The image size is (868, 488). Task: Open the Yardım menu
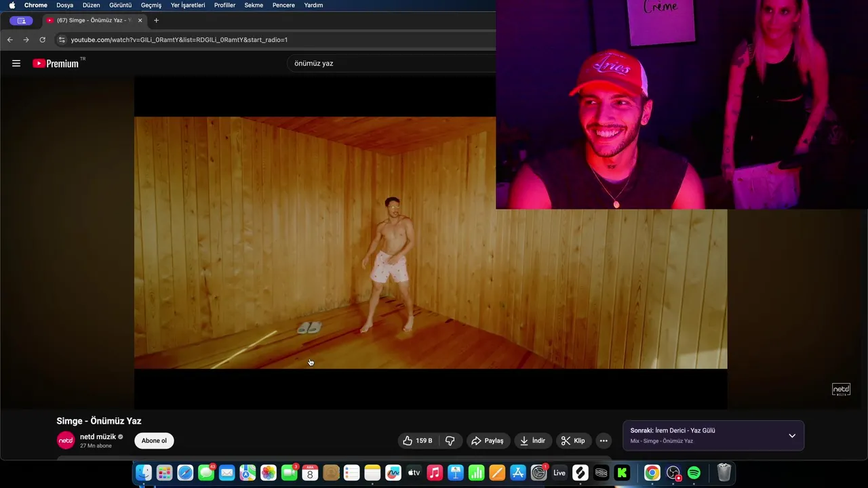(x=313, y=5)
